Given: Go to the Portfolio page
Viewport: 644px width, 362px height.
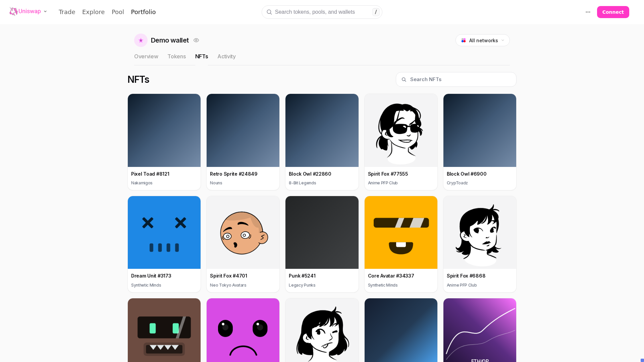Looking at the screenshot, I should [x=143, y=12].
